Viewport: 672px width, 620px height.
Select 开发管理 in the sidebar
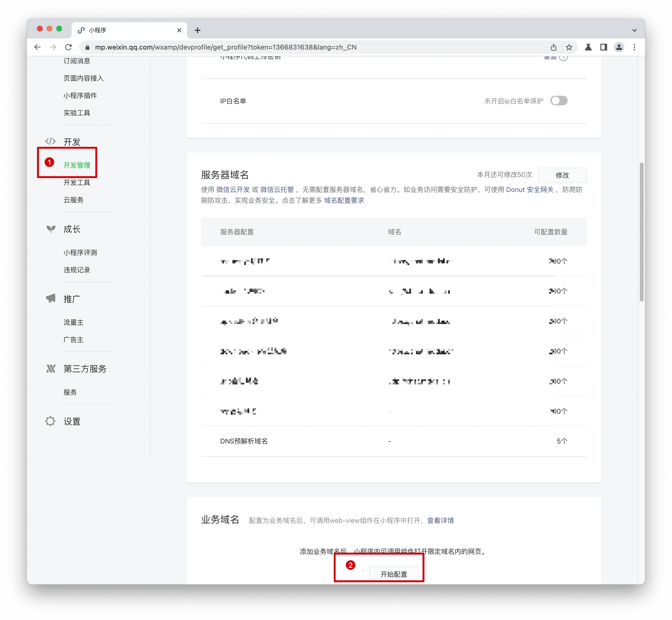point(77,165)
